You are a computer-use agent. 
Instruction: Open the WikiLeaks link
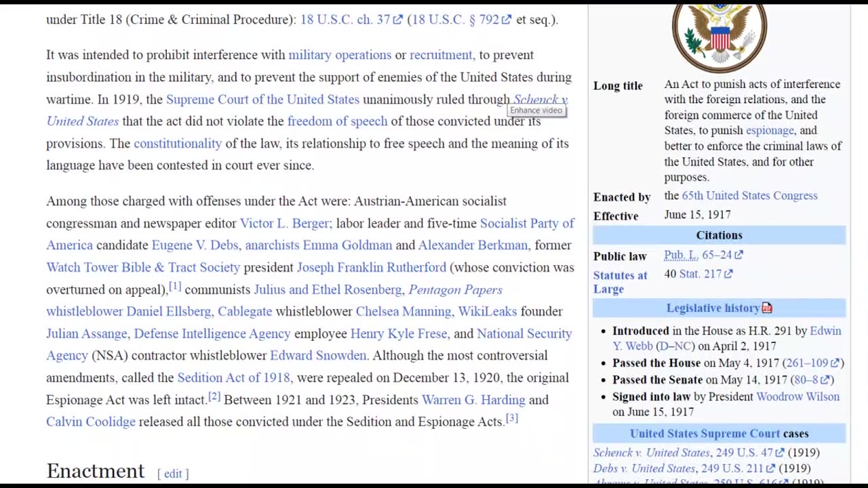tap(487, 312)
